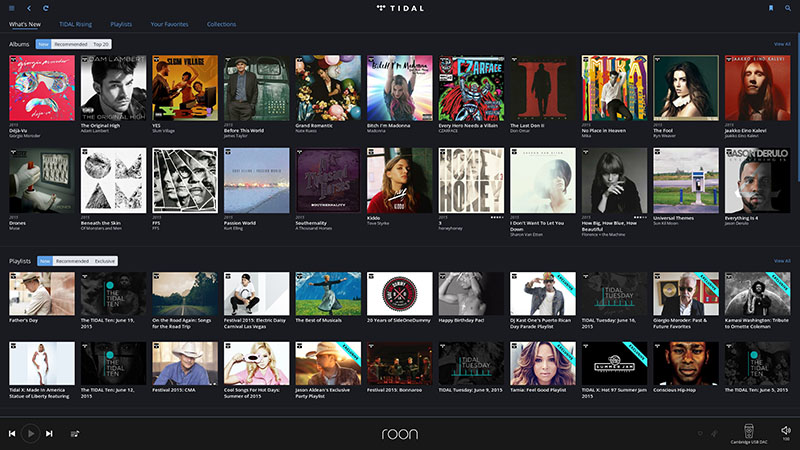Switch Playlists filter to Exclusive

click(x=105, y=261)
